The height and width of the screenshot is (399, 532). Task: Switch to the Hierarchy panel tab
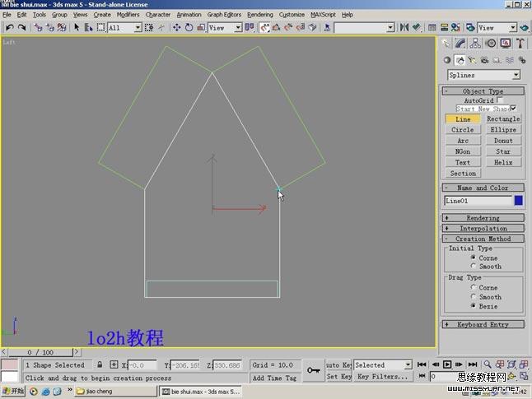(475, 43)
